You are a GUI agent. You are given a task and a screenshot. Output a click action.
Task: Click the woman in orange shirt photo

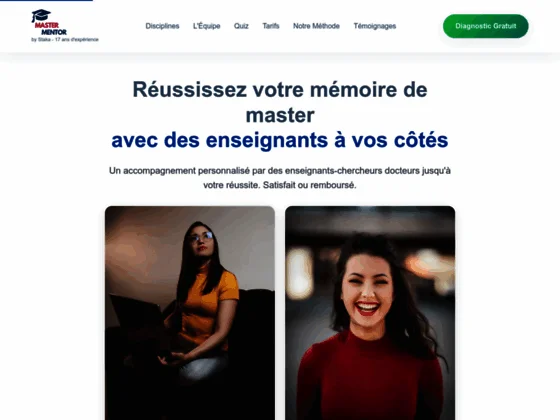[x=190, y=313]
